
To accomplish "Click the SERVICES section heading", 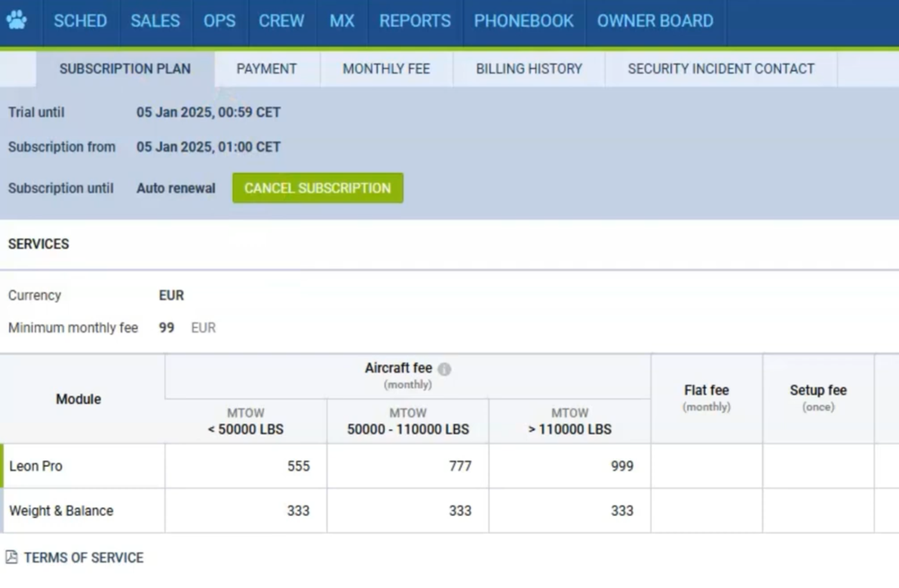I will (39, 244).
